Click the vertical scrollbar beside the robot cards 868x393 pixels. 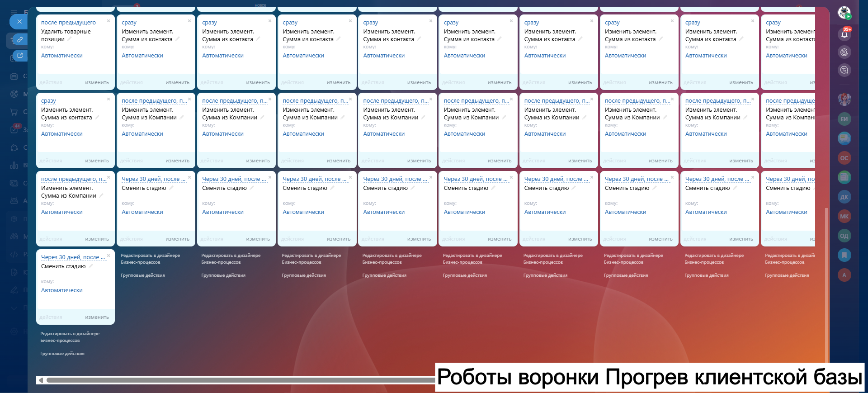click(826, 285)
